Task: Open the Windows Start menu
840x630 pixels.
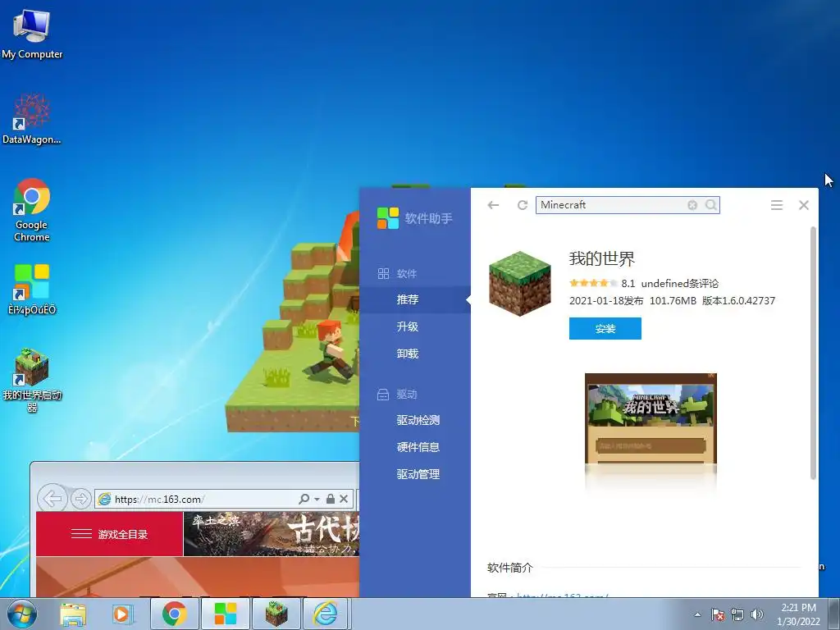Action: pyautogui.click(x=21, y=614)
